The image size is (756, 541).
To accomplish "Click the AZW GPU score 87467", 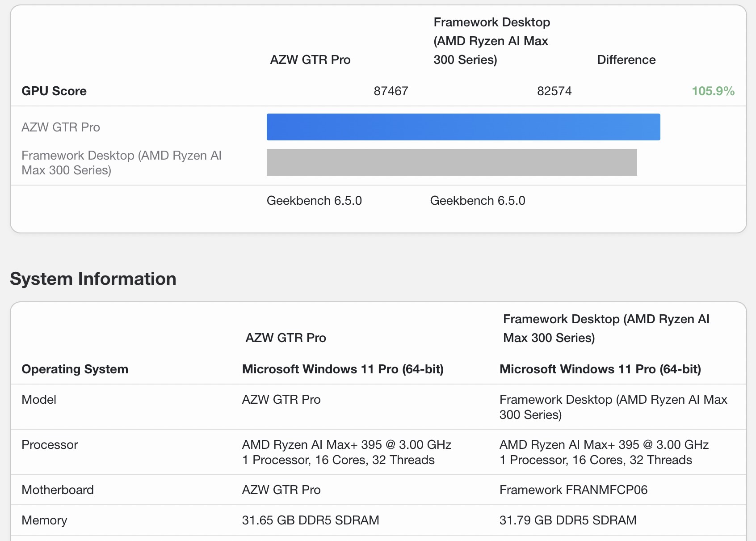I will pyautogui.click(x=391, y=91).
